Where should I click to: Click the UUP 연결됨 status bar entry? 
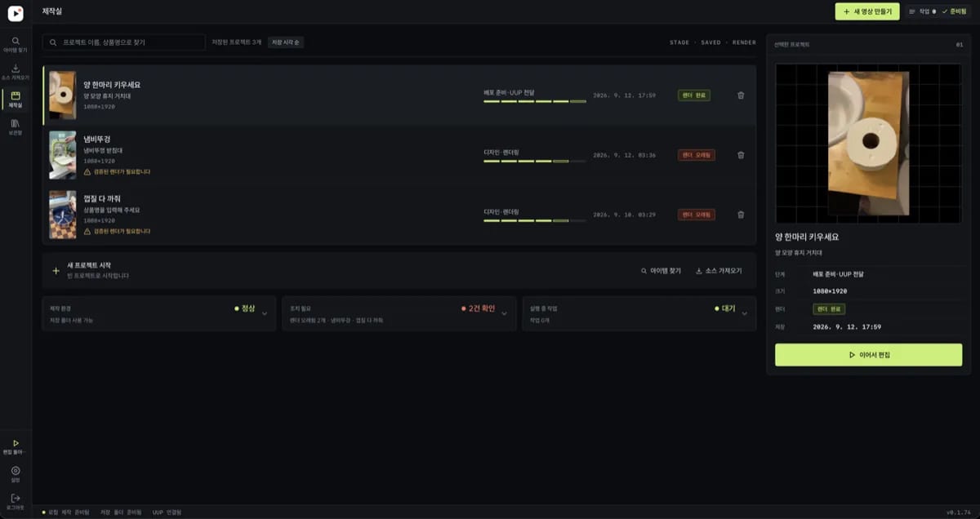click(167, 512)
